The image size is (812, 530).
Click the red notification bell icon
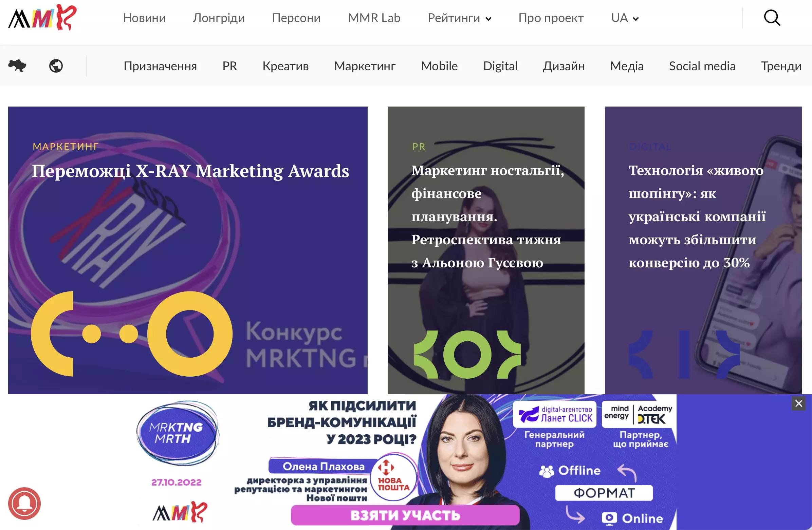pyautogui.click(x=24, y=504)
